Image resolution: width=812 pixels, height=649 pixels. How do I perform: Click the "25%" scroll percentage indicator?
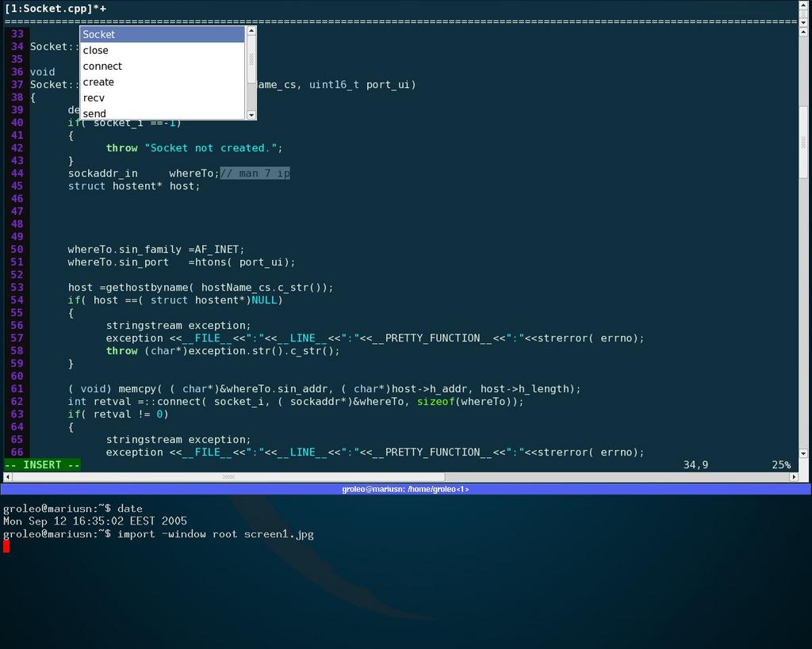click(781, 464)
